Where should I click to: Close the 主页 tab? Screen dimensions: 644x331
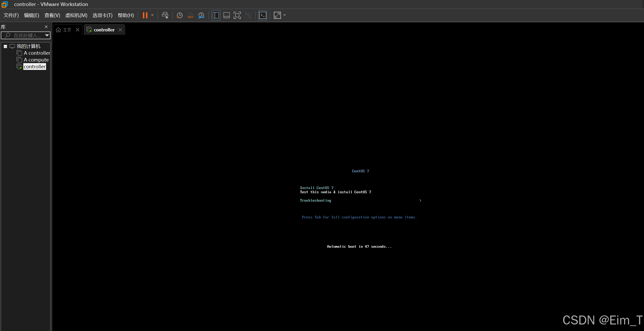77,30
